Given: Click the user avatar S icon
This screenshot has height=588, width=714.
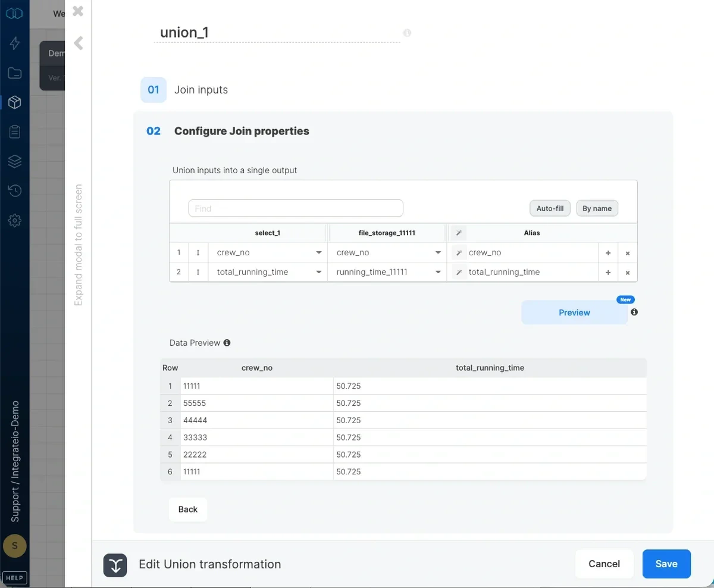Looking at the screenshot, I should point(15,546).
